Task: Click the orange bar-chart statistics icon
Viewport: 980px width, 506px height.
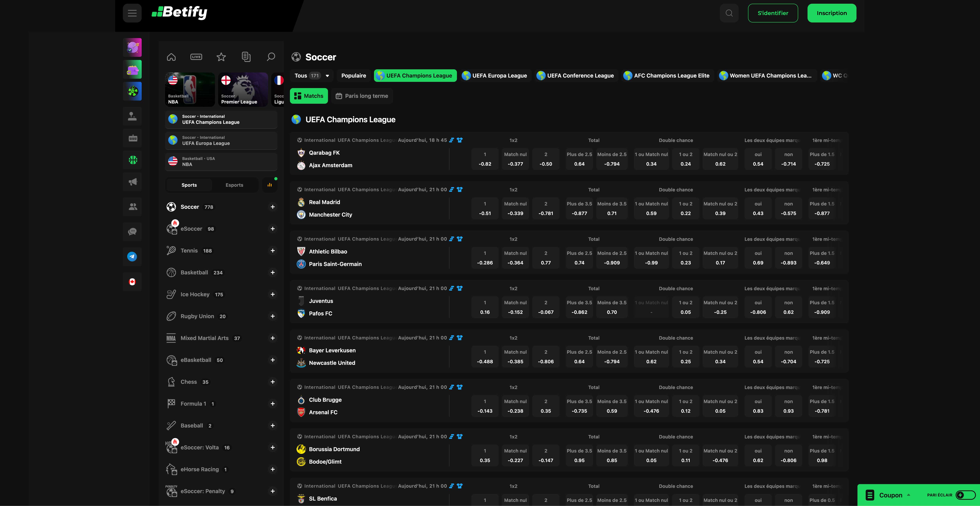Action: (x=269, y=185)
